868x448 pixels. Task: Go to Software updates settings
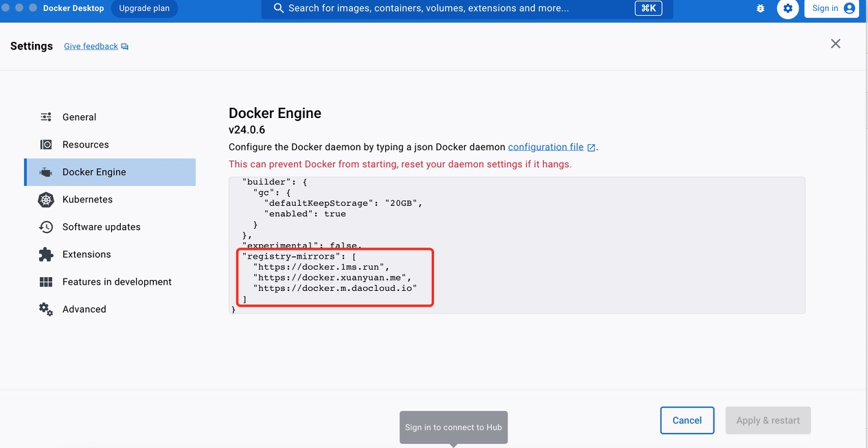pos(110,226)
